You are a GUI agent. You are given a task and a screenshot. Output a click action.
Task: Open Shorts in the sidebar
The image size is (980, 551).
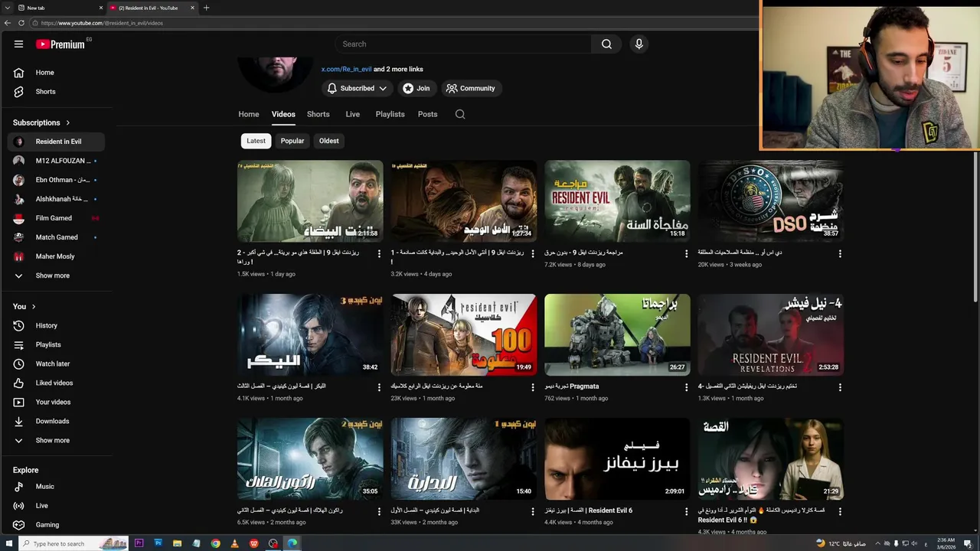tap(57, 92)
